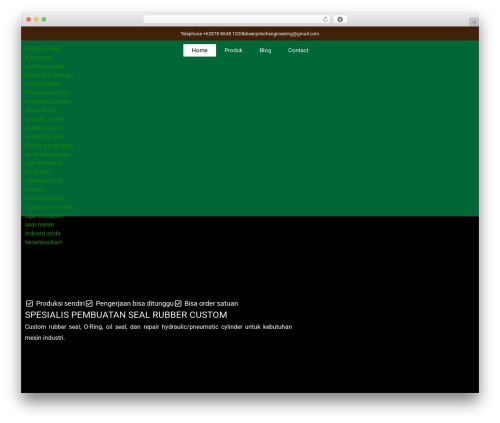This screenshot has width=500, height=423.
Task: Minimize the browser with the yellow button
Action: (x=36, y=19)
